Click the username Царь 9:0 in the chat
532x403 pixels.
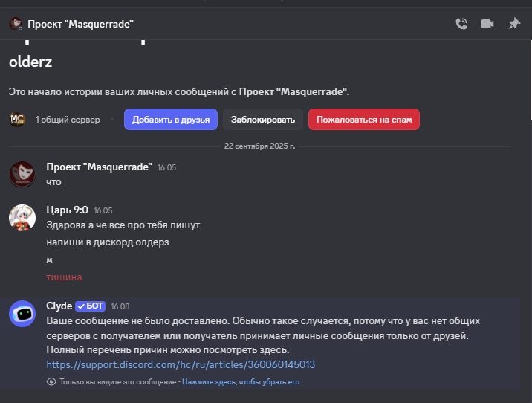67,210
